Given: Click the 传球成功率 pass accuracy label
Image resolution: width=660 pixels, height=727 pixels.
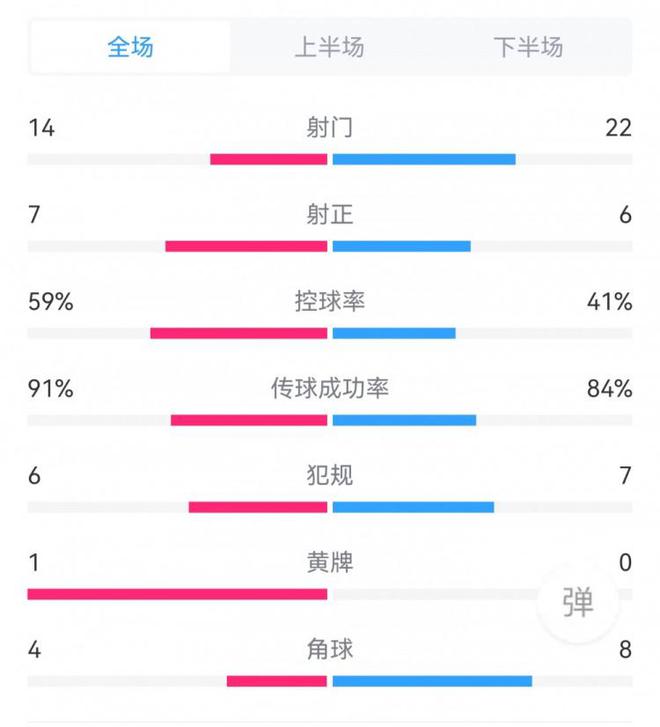Looking at the screenshot, I should (330, 389).
